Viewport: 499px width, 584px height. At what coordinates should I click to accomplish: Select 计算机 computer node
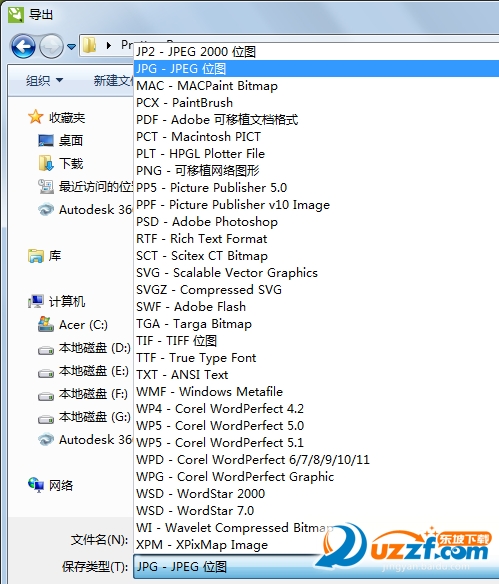(57, 301)
